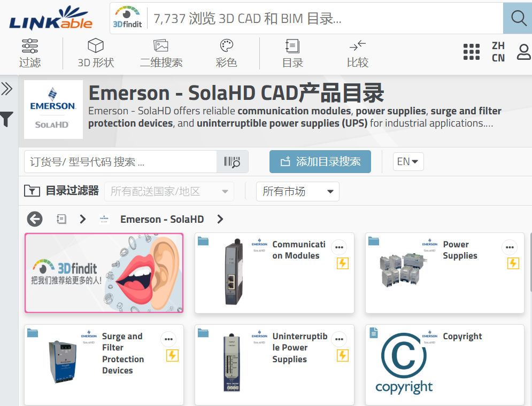Image resolution: width=532 pixels, height=406 pixels.
Task: Click the back arrow button
Action: point(35,219)
